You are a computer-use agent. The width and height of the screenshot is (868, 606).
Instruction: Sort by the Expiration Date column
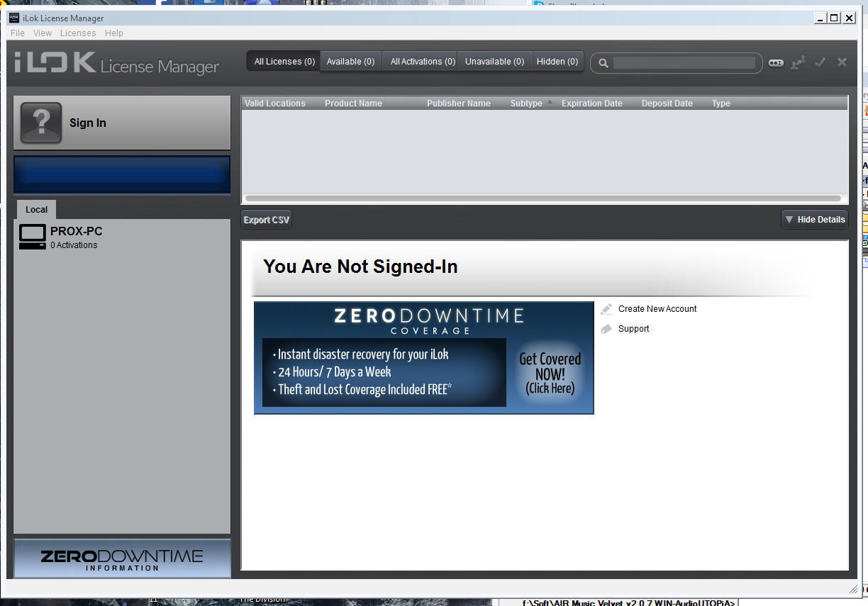coord(592,103)
